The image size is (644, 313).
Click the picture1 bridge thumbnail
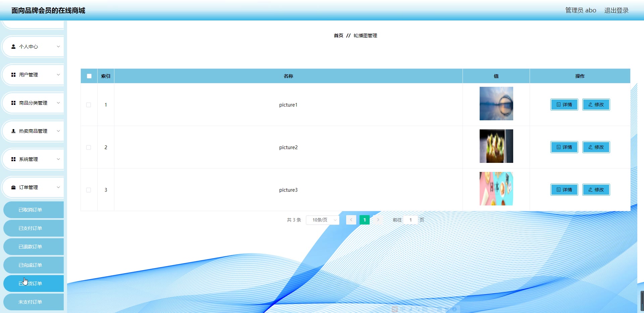[x=496, y=104]
